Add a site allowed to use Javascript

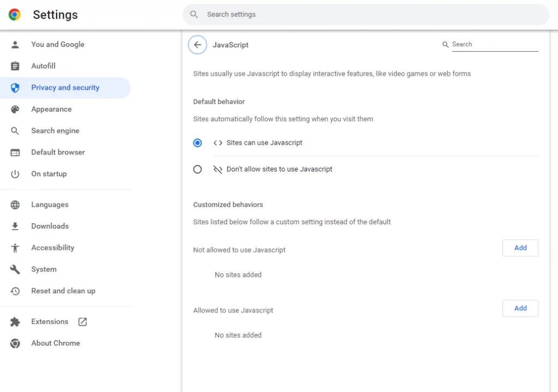click(520, 308)
